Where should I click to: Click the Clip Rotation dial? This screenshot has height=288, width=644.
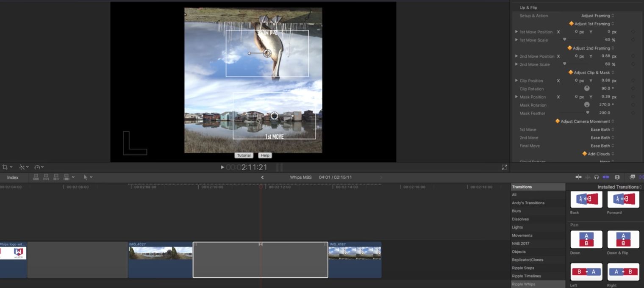587,89
